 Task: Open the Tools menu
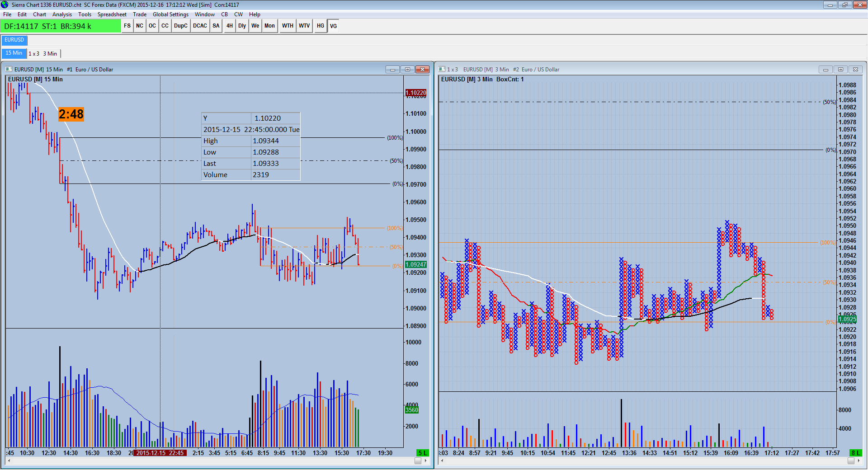pos(85,14)
